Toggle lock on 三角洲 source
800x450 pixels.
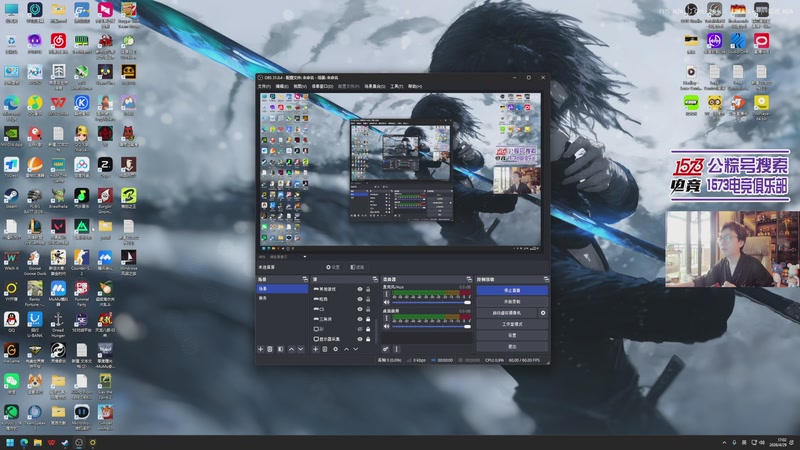[x=368, y=319]
